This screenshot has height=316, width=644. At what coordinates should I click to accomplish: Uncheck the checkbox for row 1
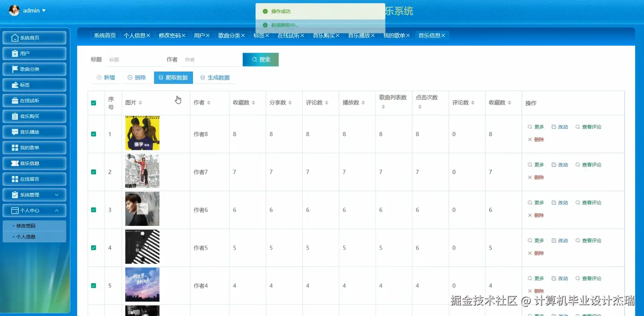pyautogui.click(x=93, y=134)
